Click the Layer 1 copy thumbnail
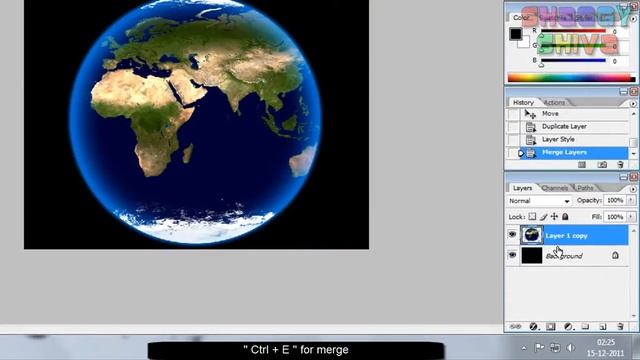 (x=532, y=235)
